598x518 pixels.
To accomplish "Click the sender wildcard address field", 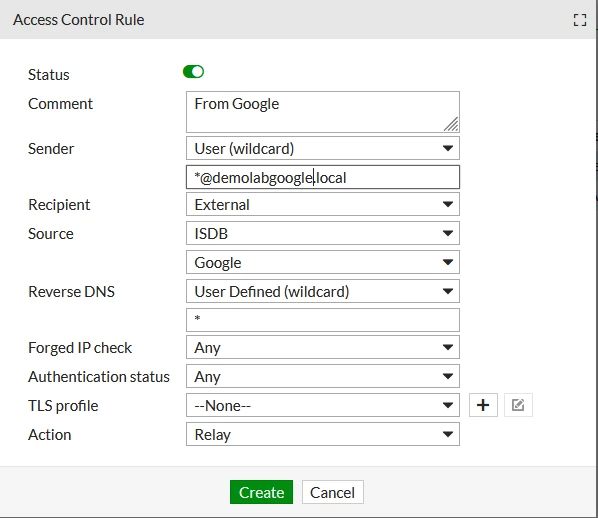I will coord(323,177).
